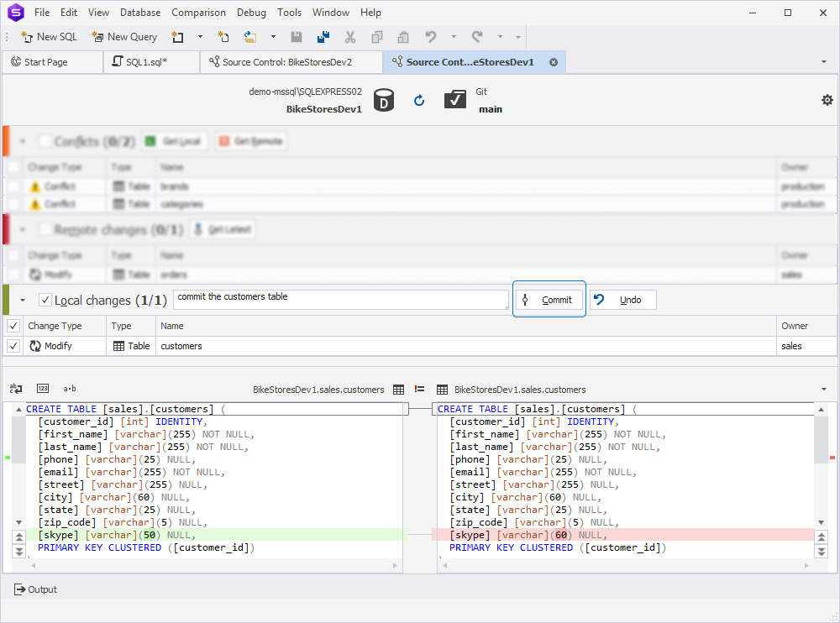Open the Comparison menu
The width and height of the screenshot is (840, 623).
coord(198,13)
